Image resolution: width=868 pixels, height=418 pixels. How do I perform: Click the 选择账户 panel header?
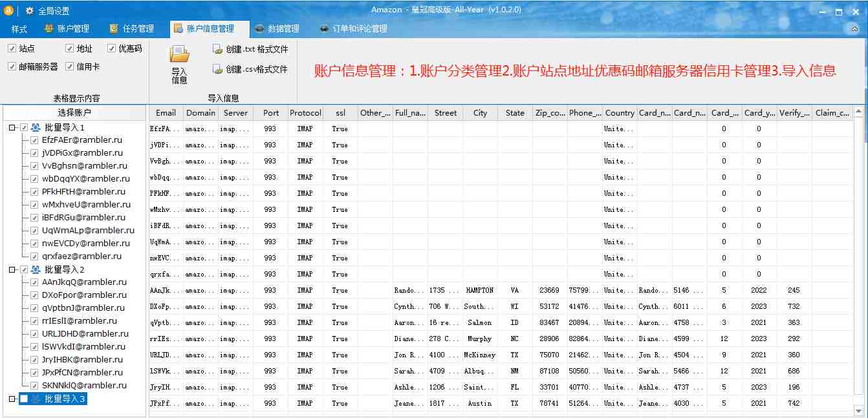coord(74,112)
